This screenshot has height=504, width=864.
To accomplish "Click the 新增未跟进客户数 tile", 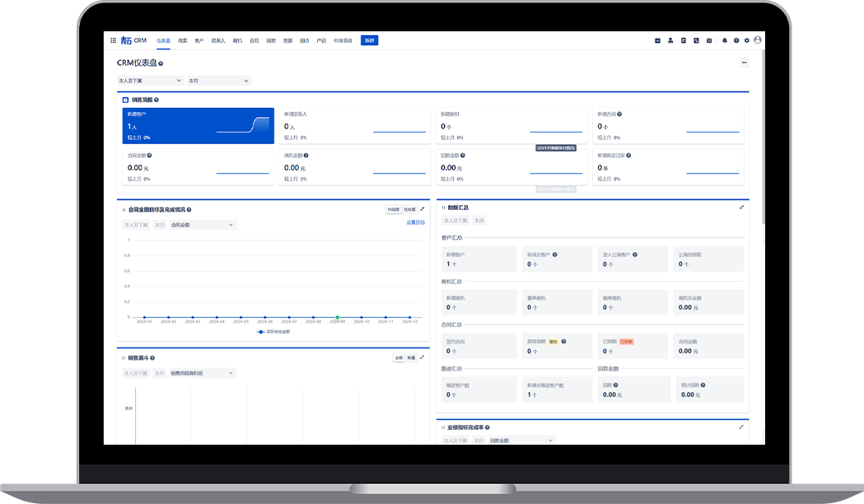I will (557, 390).
